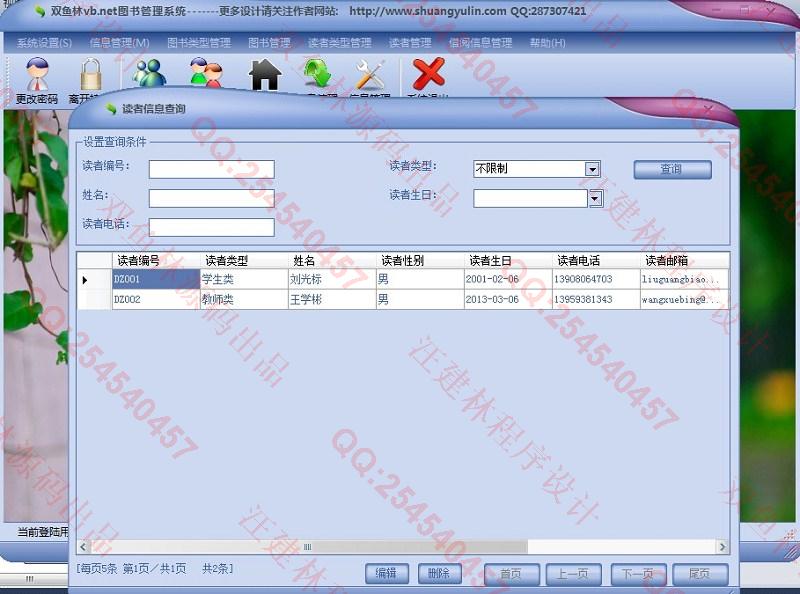Open the wrench and screwdriver toolbar icon
Viewport: 800px width, 594px height.
coord(370,74)
